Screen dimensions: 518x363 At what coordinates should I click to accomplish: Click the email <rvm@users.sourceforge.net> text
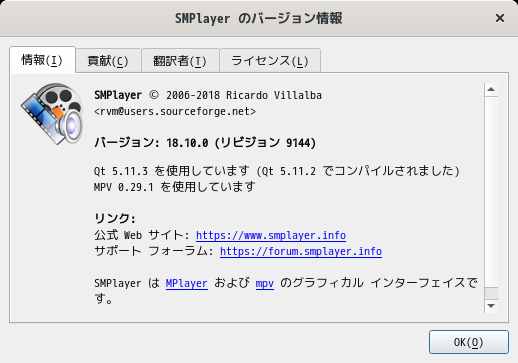tap(175, 111)
